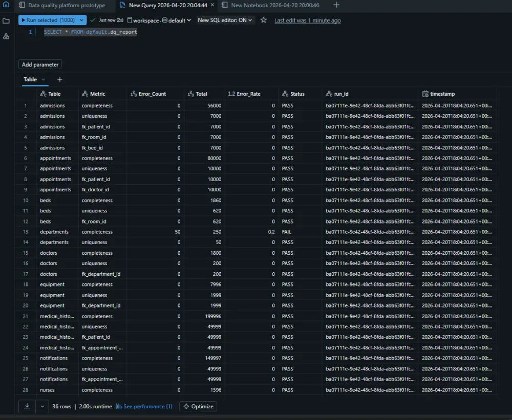Click the Error_Count column type icon
This screenshot has width=512, height=420.
point(133,94)
